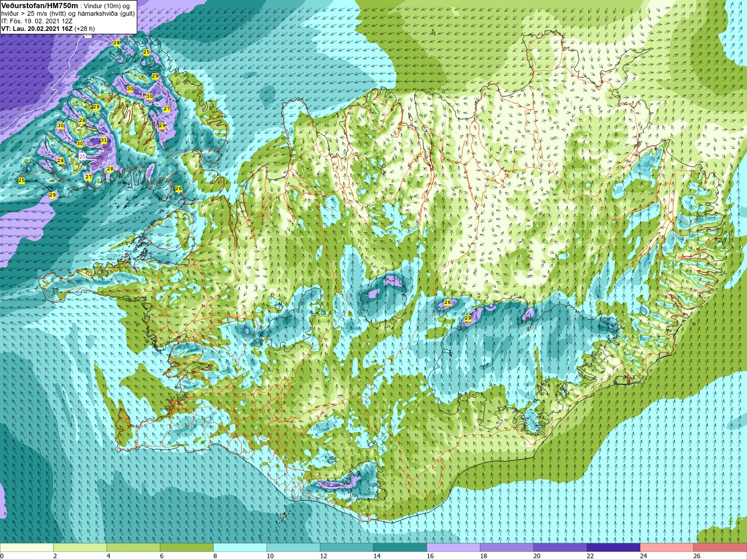Click the 'Vindur (10m) og' description text

pos(107,6)
